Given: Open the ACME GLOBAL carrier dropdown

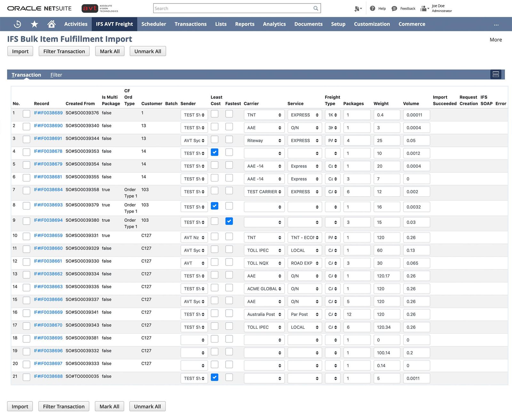Looking at the screenshot, I should click(264, 289).
